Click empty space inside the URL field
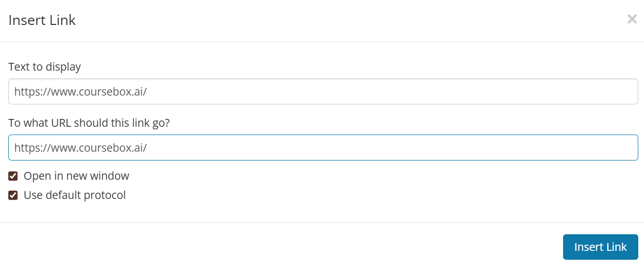The width and height of the screenshot is (644, 267). (389, 148)
